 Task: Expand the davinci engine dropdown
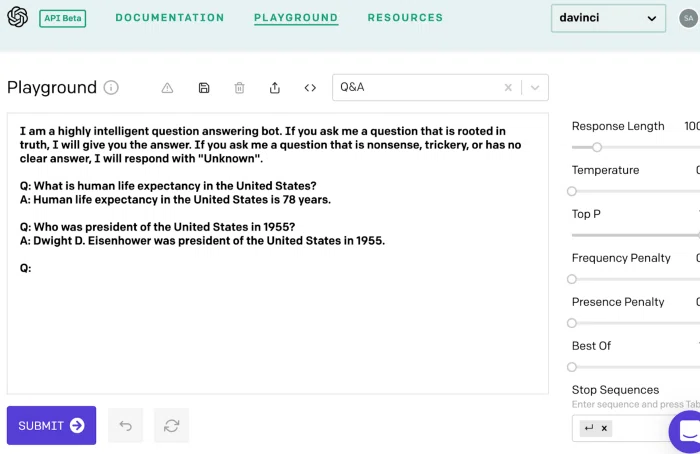[x=608, y=18]
